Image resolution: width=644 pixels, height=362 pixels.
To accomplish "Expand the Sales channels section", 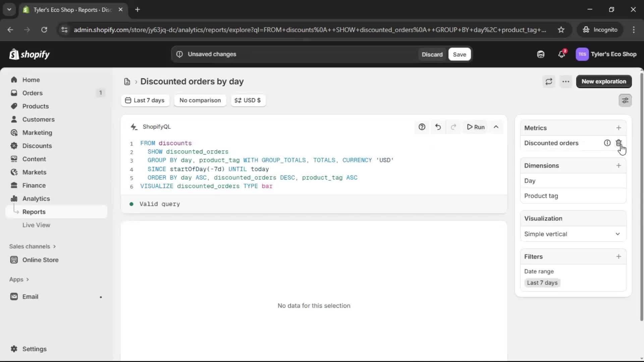I will tap(33, 246).
